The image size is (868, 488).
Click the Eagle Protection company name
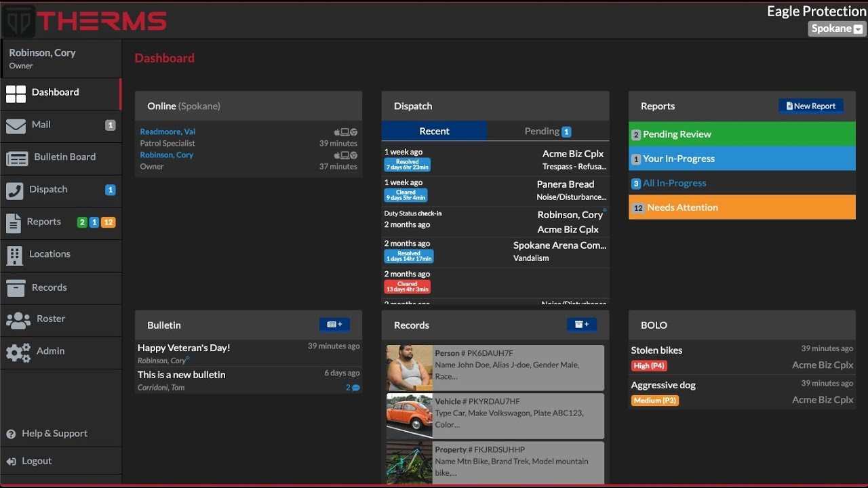point(816,12)
